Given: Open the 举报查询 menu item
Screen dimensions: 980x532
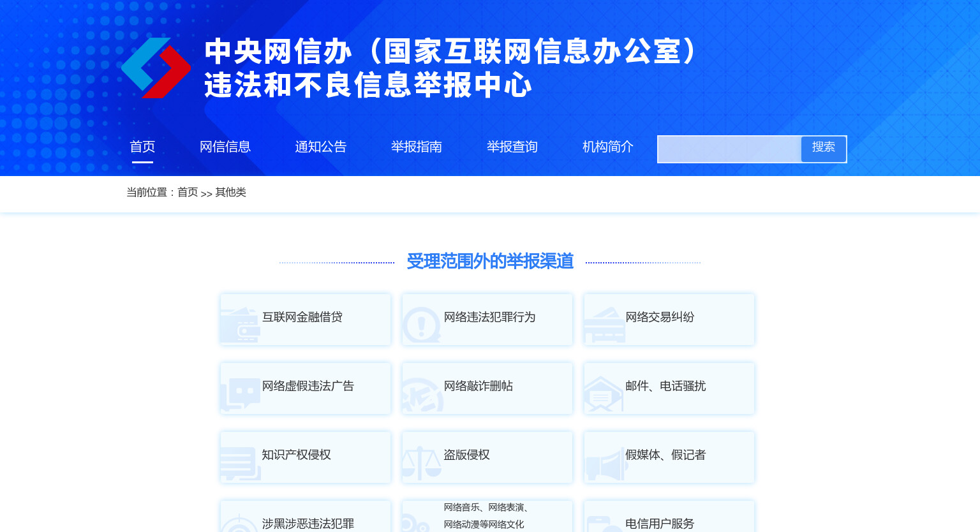Looking at the screenshot, I should click(x=512, y=147).
